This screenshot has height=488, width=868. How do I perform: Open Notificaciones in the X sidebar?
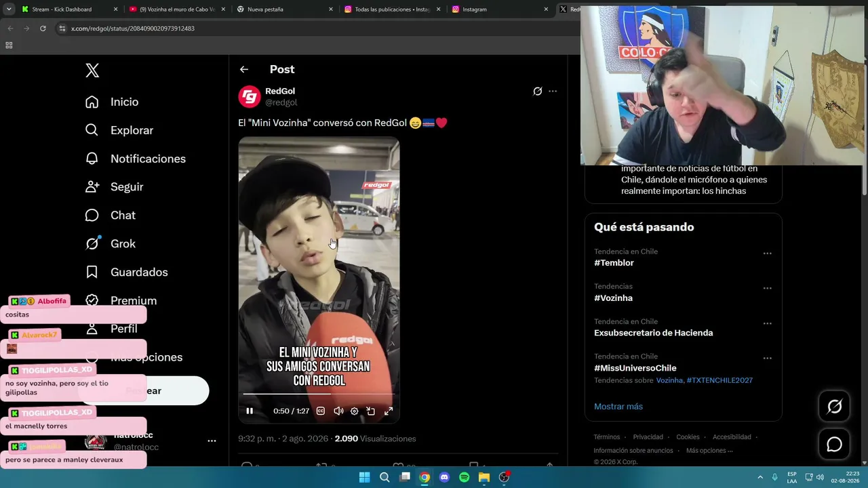[136, 159]
